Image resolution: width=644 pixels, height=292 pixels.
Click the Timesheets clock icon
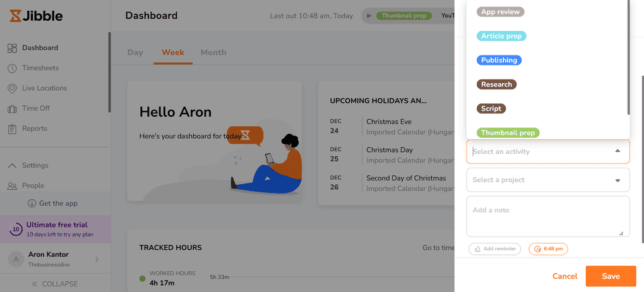[12, 68]
